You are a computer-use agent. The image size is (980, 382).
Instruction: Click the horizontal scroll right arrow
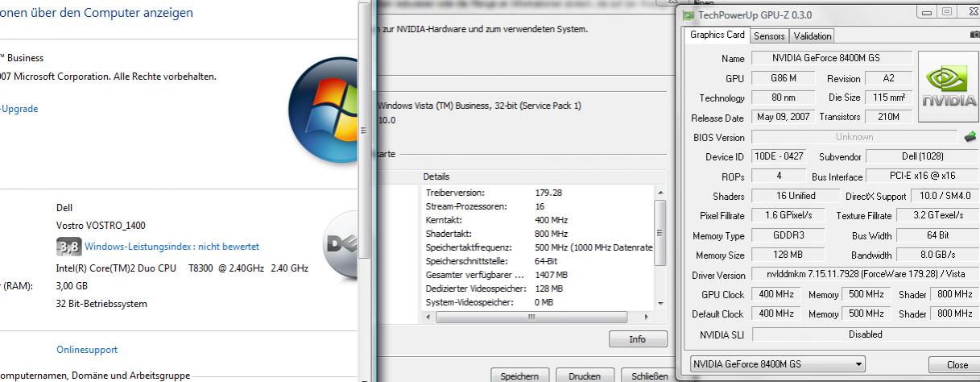pos(647,317)
